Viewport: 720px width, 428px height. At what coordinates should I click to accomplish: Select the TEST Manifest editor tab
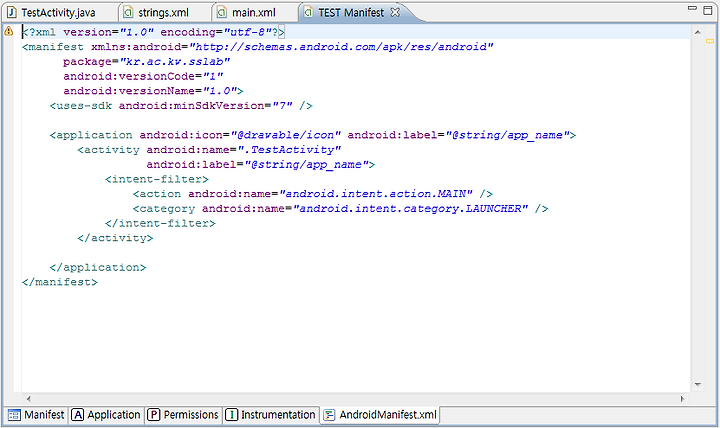pyautogui.click(x=351, y=12)
